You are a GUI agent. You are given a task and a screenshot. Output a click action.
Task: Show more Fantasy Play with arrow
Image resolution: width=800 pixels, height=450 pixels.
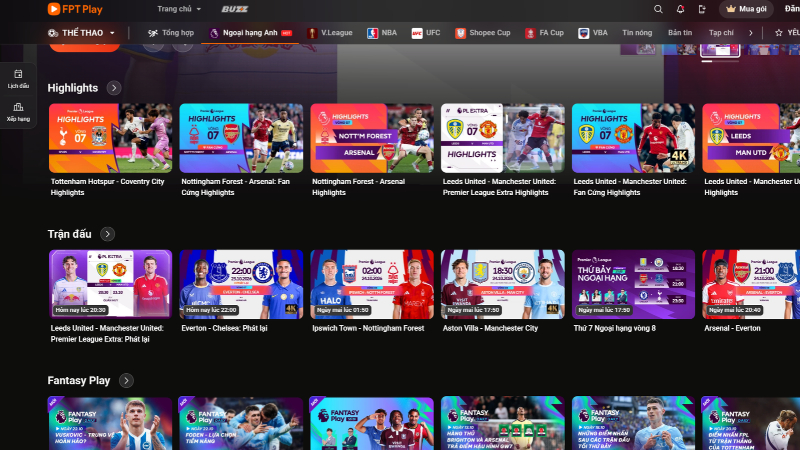[x=126, y=381]
